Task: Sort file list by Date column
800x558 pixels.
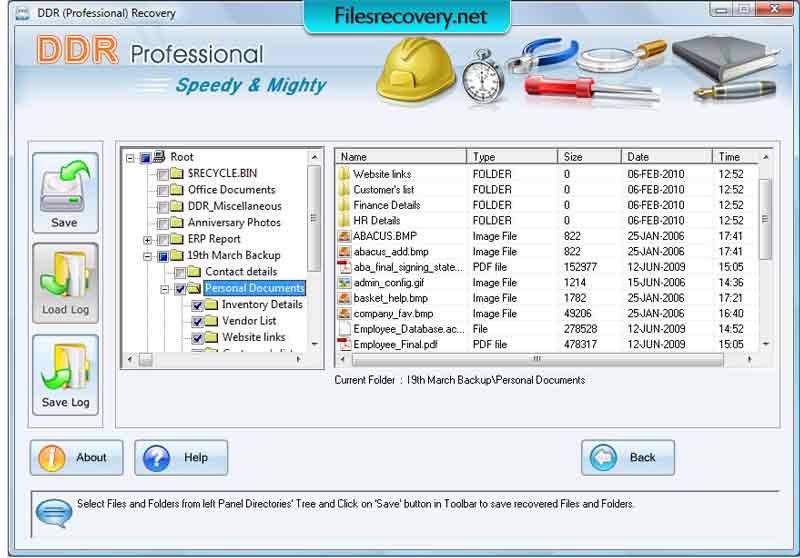Action: (x=667, y=157)
